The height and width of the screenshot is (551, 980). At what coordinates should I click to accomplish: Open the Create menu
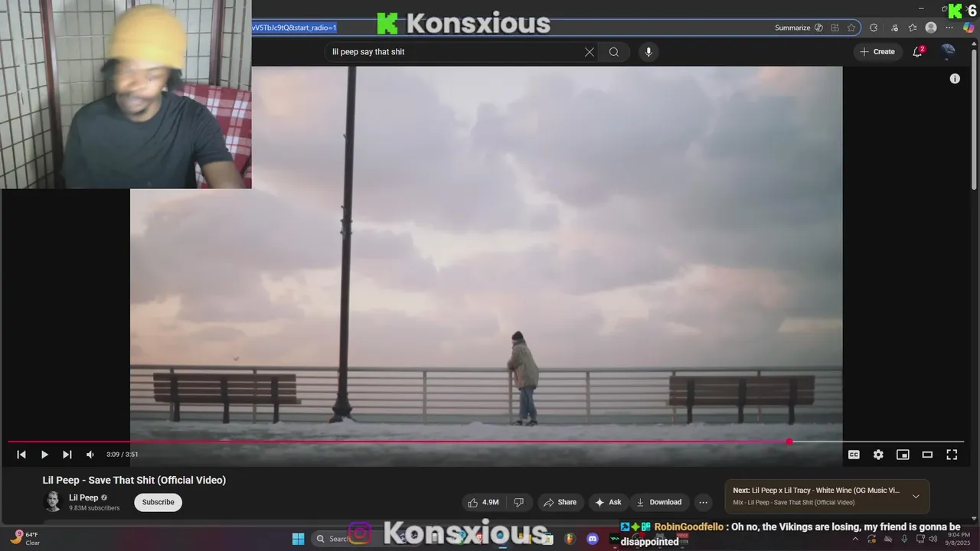[x=877, y=52]
